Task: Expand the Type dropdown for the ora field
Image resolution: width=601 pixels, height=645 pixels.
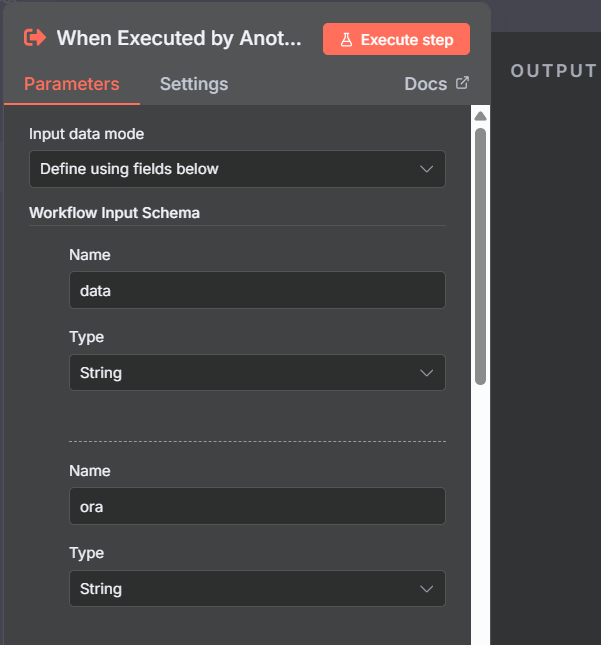Action: [x=256, y=589]
